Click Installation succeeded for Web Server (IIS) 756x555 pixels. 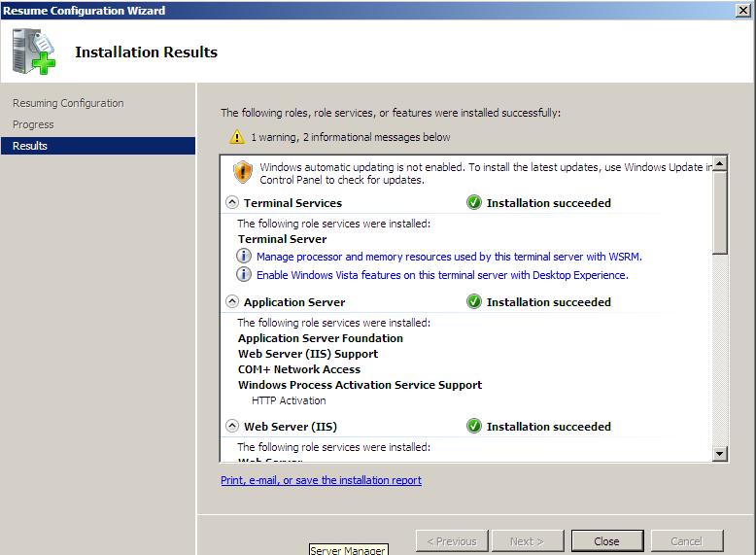(x=549, y=427)
